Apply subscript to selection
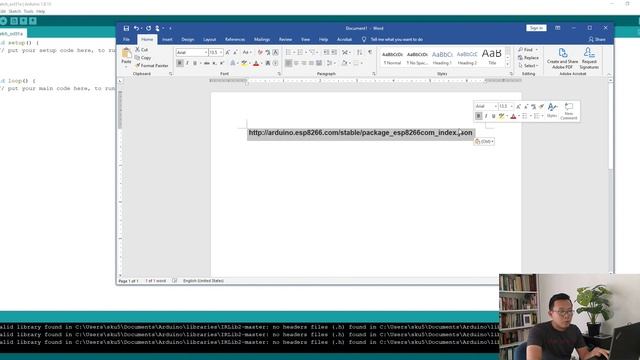This screenshot has height=360, width=640. (214, 63)
